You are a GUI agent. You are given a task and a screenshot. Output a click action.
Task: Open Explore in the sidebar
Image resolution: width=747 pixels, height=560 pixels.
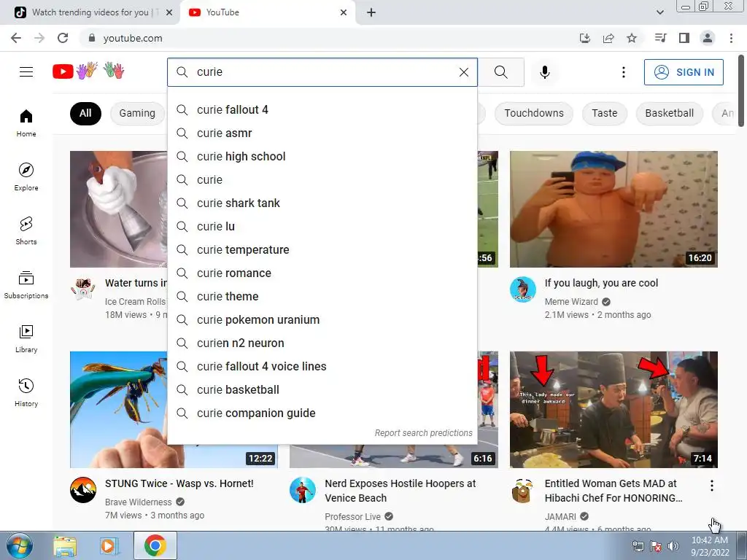[26, 177]
